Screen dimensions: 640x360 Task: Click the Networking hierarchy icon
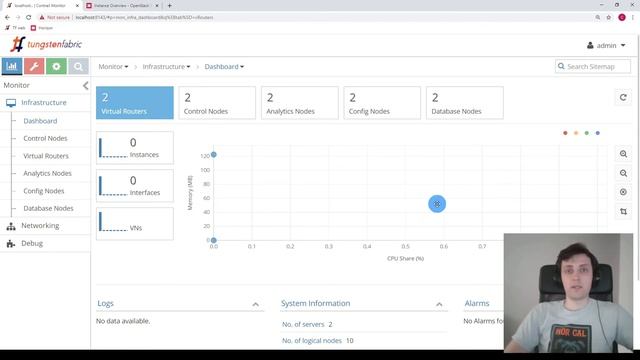[x=11, y=226]
